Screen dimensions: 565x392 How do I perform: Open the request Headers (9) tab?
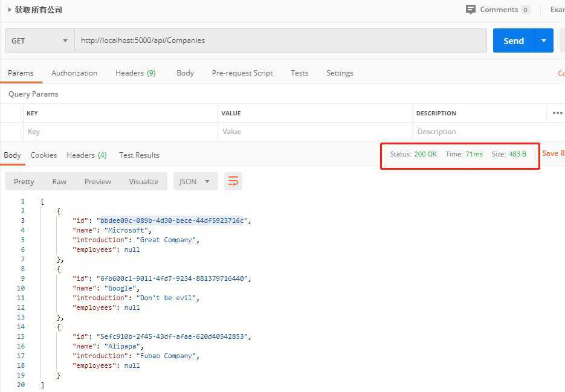pos(135,73)
